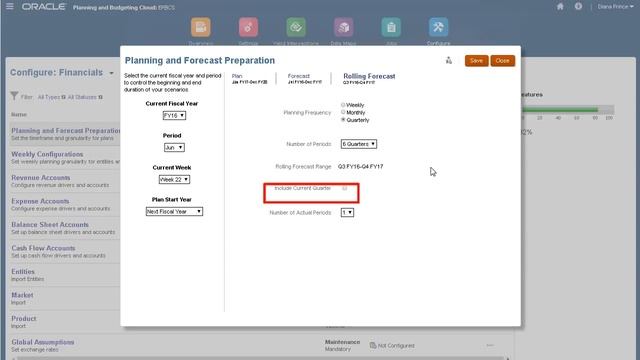Screen dimensions: 640x360
Task: Click the Oracle logo
Action: [44, 7]
